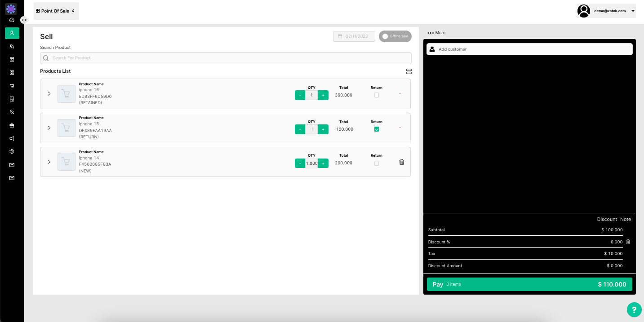The width and height of the screenshot is (644, 322).
Task: Remove the discount using trash icon
Action: coord(628,242)
